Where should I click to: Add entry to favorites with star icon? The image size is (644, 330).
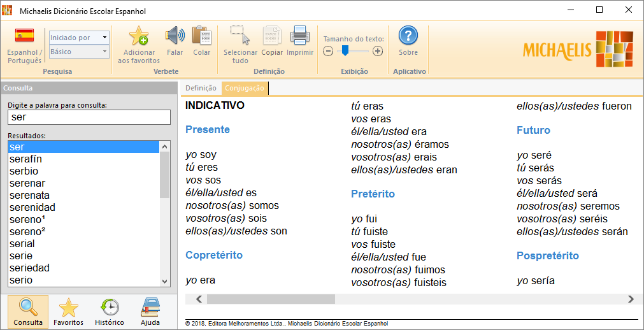[139, 36]
